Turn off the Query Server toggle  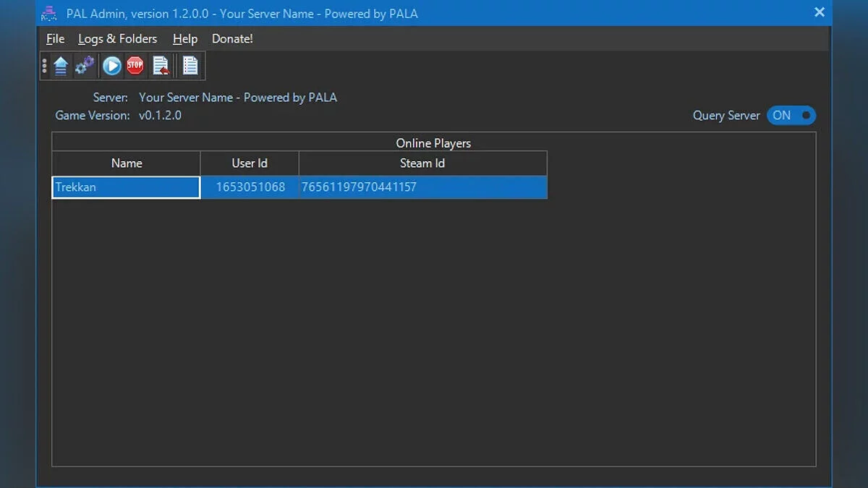[791, 116]
